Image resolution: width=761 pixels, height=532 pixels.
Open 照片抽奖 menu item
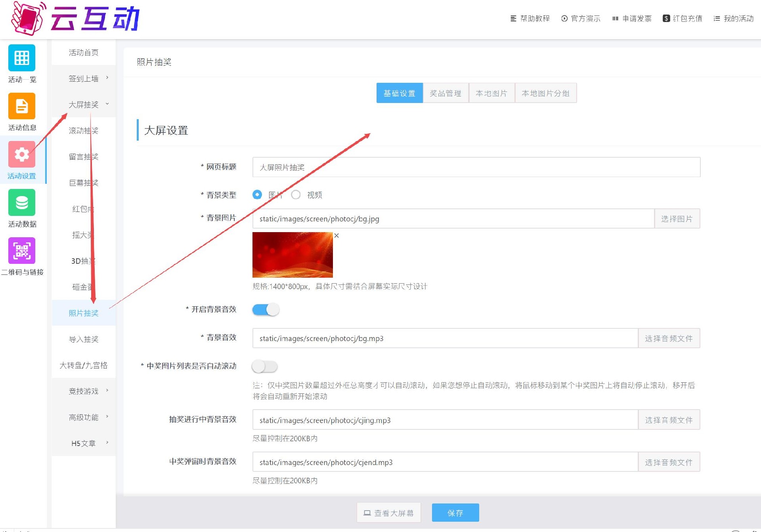84,313
